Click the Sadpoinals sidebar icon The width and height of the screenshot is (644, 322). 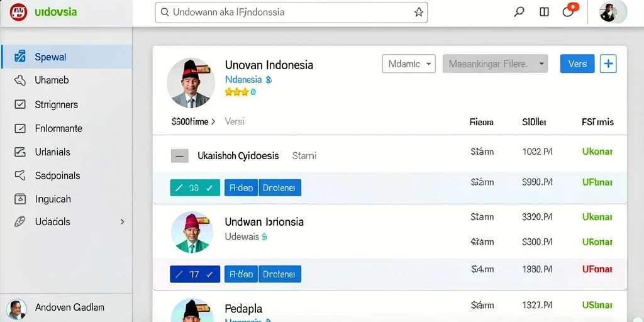click(x=19, y=175)
